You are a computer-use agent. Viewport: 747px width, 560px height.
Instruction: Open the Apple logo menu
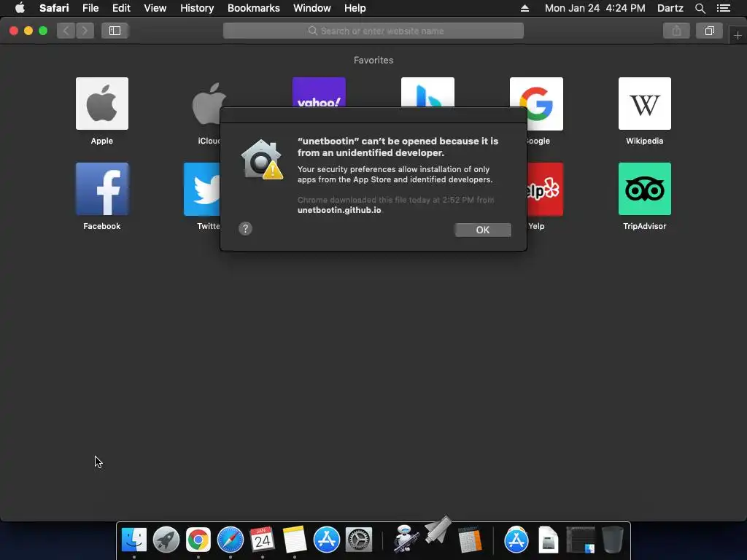[x=20, y=7]
